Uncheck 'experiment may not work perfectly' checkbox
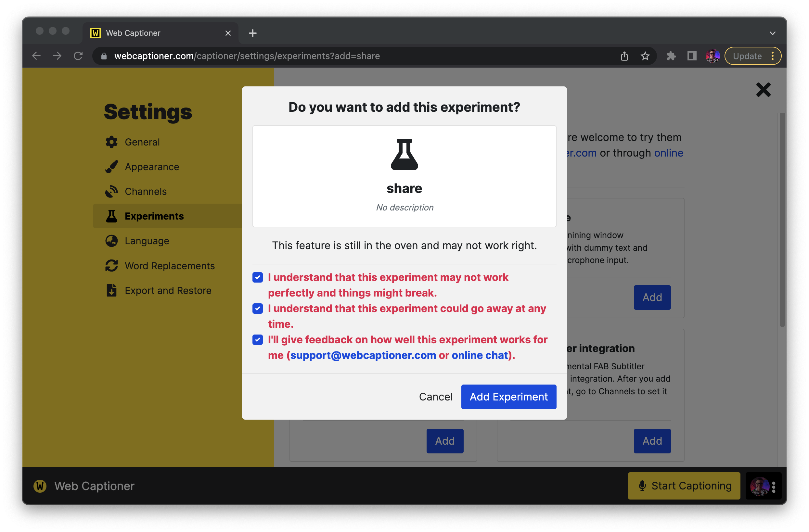 (x=257, y=277)
